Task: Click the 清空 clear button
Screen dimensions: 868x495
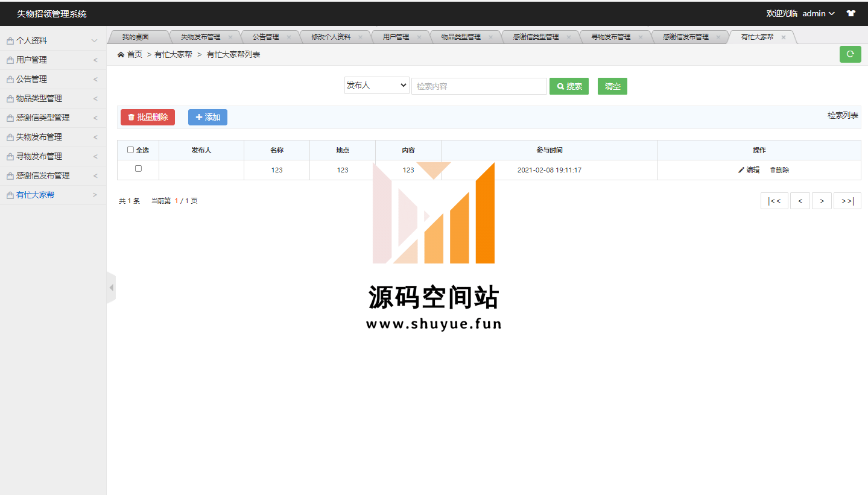Action: pyautogui.click(x=612, y=86)
